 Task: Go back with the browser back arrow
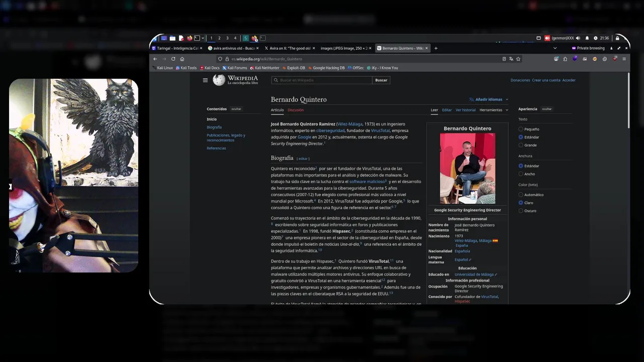155,59
